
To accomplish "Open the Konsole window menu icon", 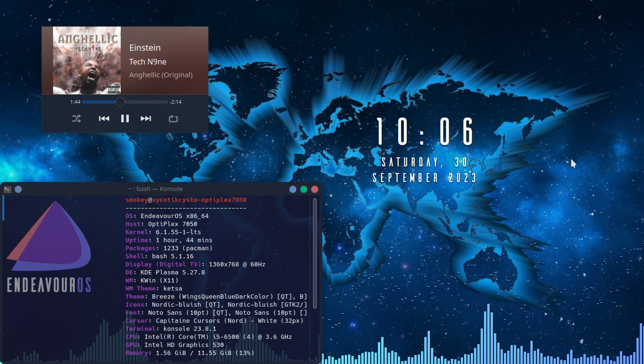I will pyautogui.click(x=8, y=189).
